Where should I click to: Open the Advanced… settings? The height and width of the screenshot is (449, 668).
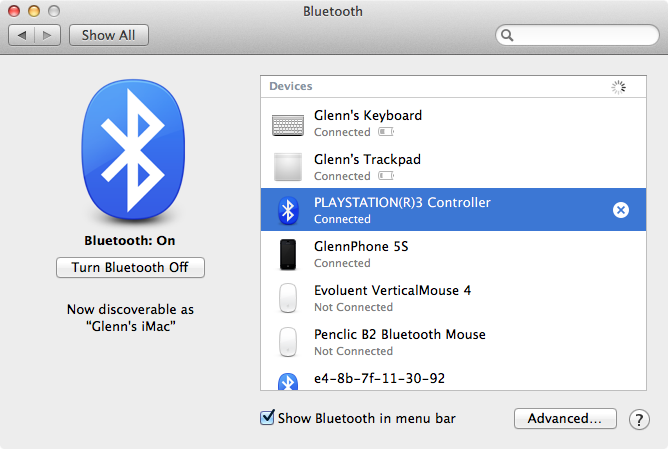(x=565, y=419)
